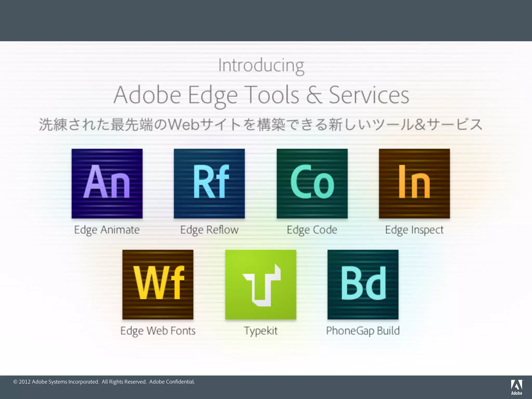Select the 'Edge Web Fonts' label
This screenshot has height=399, width=532.
pos(158,331)
